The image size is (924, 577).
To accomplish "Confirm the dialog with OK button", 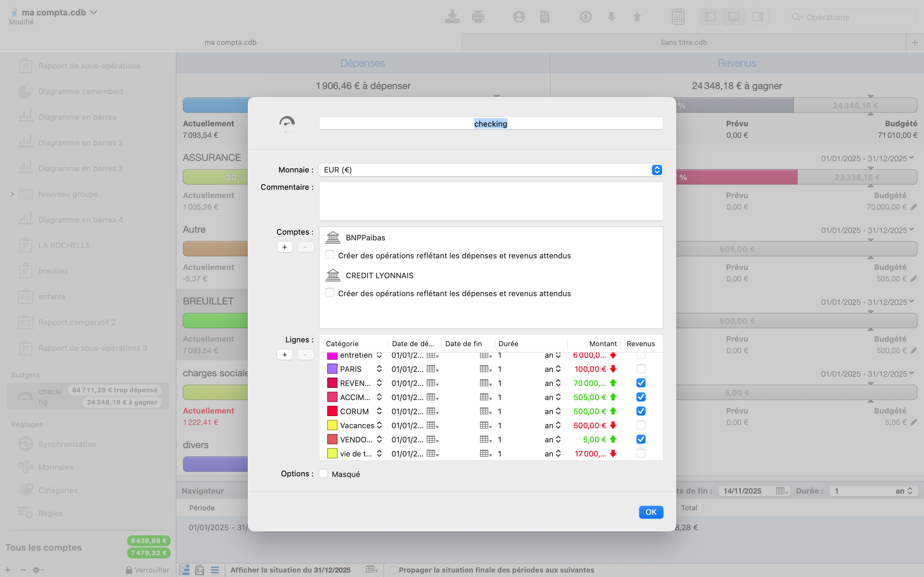I will tap(651, 512).
